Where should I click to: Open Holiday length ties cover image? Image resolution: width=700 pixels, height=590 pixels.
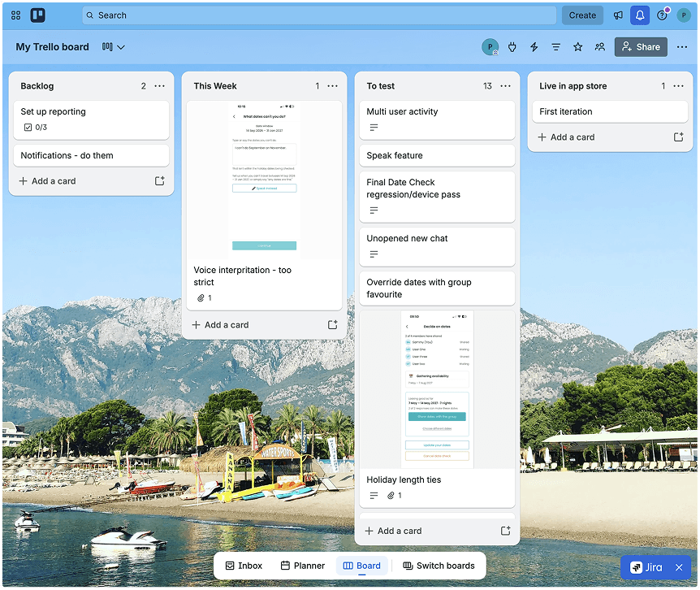[437, 389]
